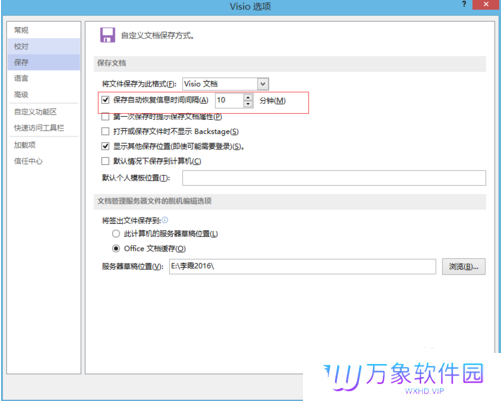503x403 pixels.
Task: Select the 保存 category in sidebar
Action: pos(43,62)
